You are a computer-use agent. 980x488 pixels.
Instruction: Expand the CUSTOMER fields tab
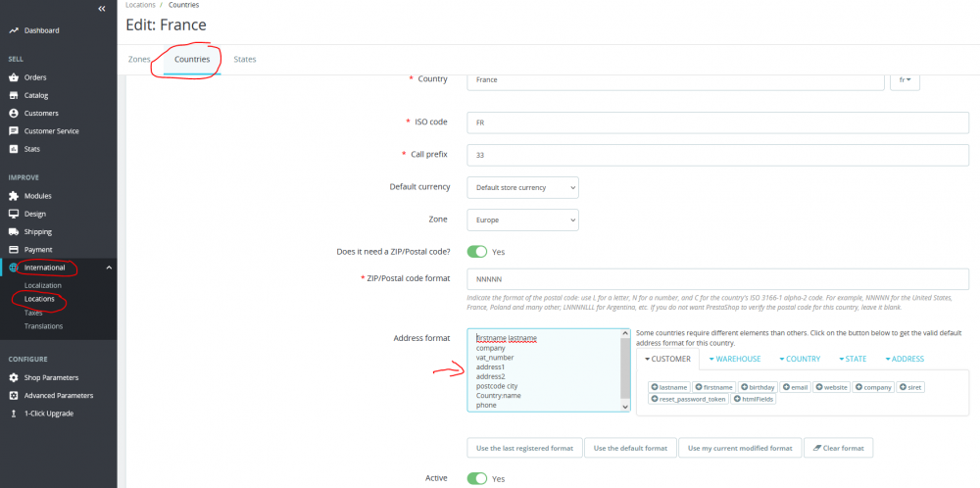tap(667, 360)
